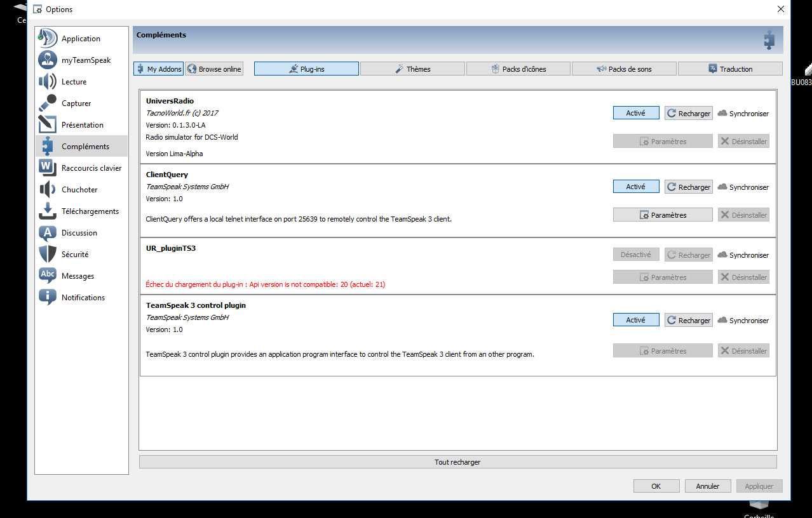This screenshot has height=518, width=812.
Task: Open the Téléchargements download icon
Action: coord(48,211)
